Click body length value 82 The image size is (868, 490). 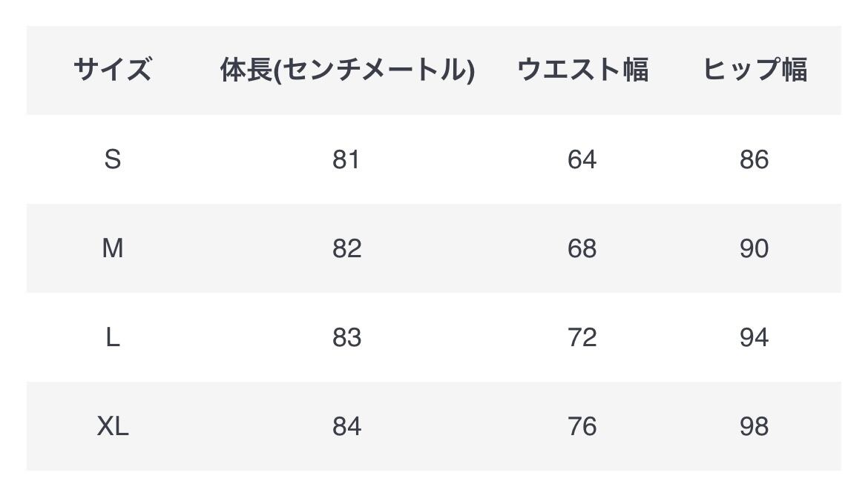click(x=346, y=248)
